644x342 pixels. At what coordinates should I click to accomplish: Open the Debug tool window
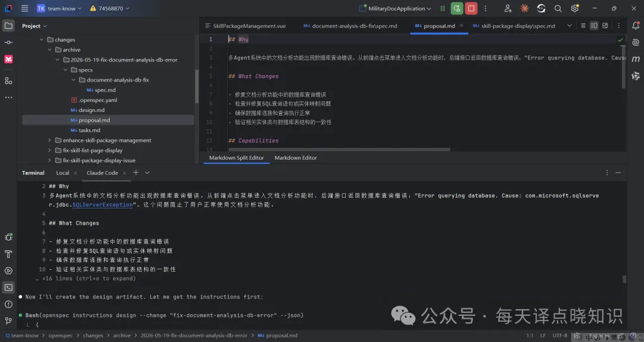click(8, 237)
